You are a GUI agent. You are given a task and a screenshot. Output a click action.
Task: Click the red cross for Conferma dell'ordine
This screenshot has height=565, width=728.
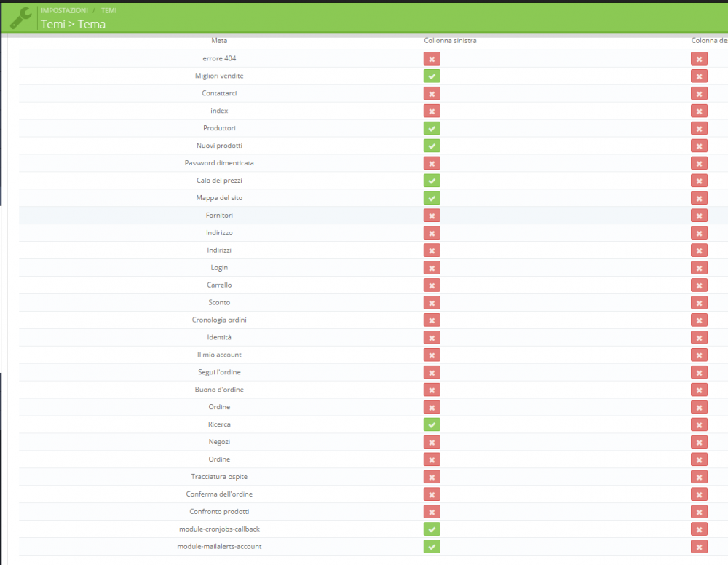click(x=432, y=494)
